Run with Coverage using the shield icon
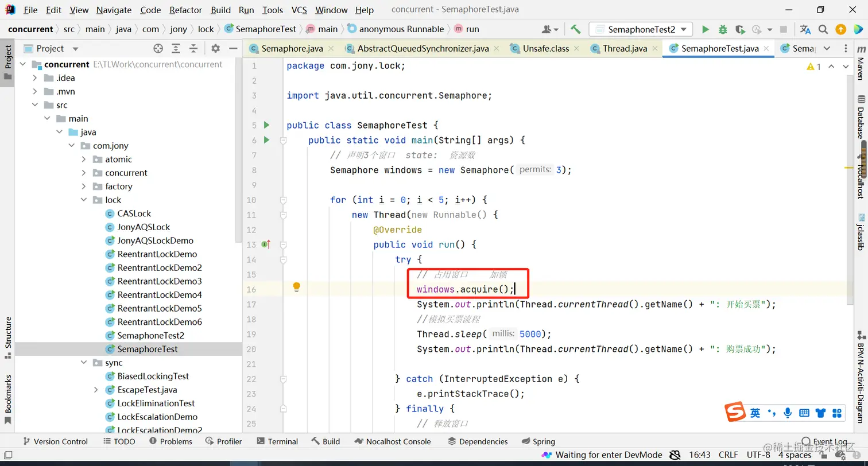868x466 pixels. (x=740, y=29)
